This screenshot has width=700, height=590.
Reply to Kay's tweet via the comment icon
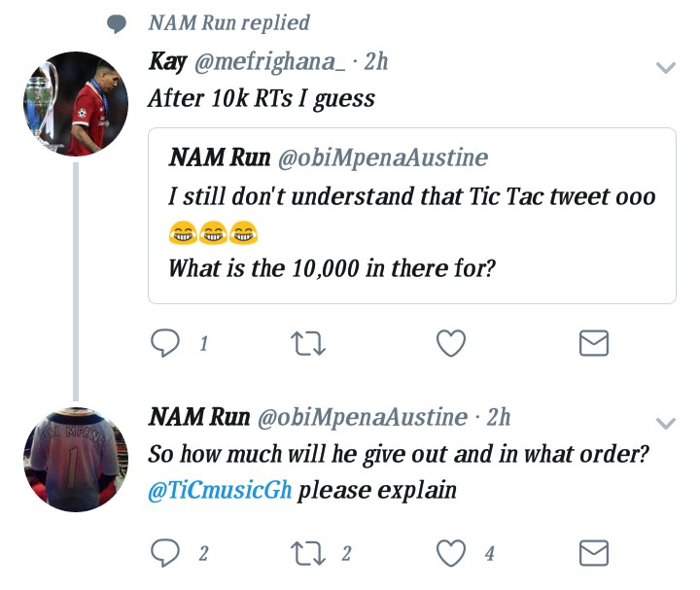(x=165, y=343)
